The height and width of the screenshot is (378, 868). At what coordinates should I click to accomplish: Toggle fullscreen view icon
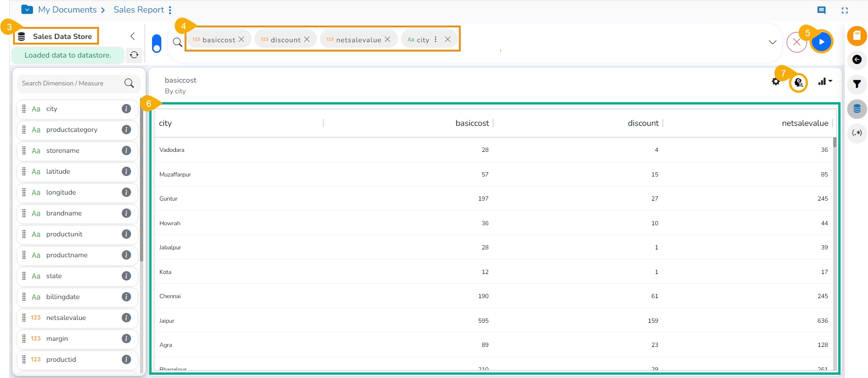pos(845,10)
